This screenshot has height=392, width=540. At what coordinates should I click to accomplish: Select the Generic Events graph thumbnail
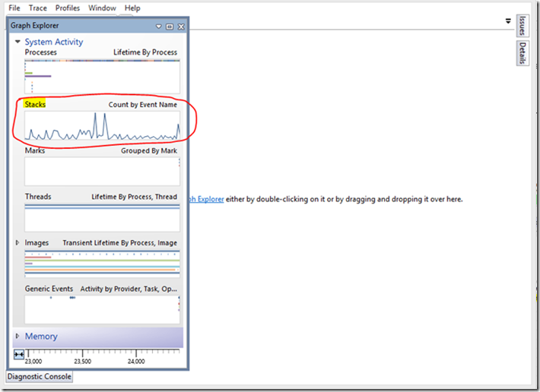click(102, 309)
